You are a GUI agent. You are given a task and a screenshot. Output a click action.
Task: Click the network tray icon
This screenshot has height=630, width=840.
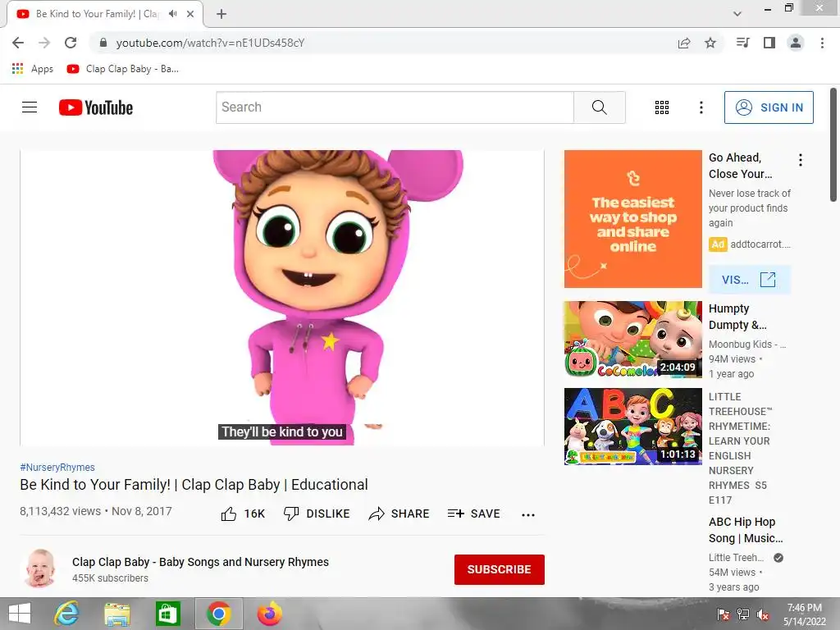743,614
